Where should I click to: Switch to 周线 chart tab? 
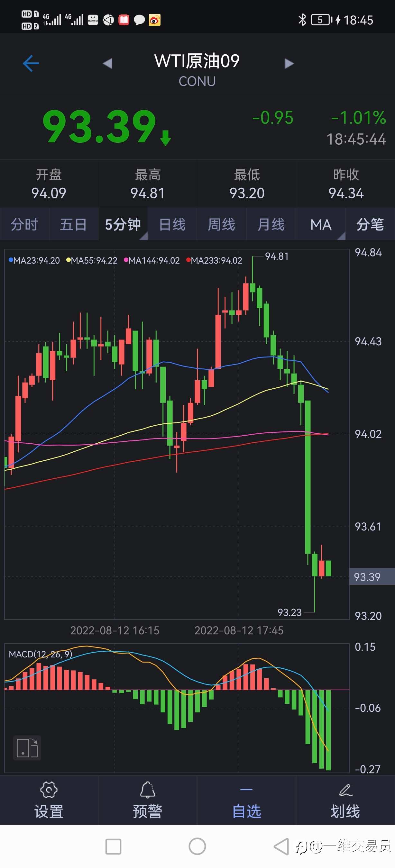pos(221,224)
